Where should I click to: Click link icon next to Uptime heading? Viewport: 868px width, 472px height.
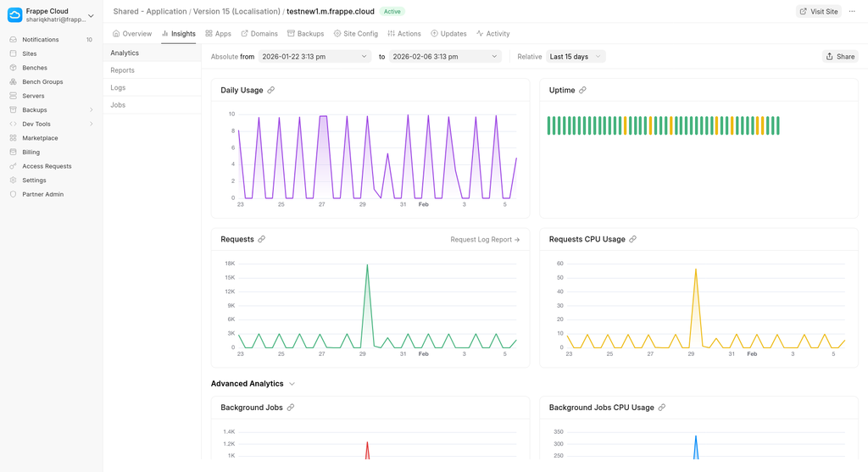pos(583,91)
